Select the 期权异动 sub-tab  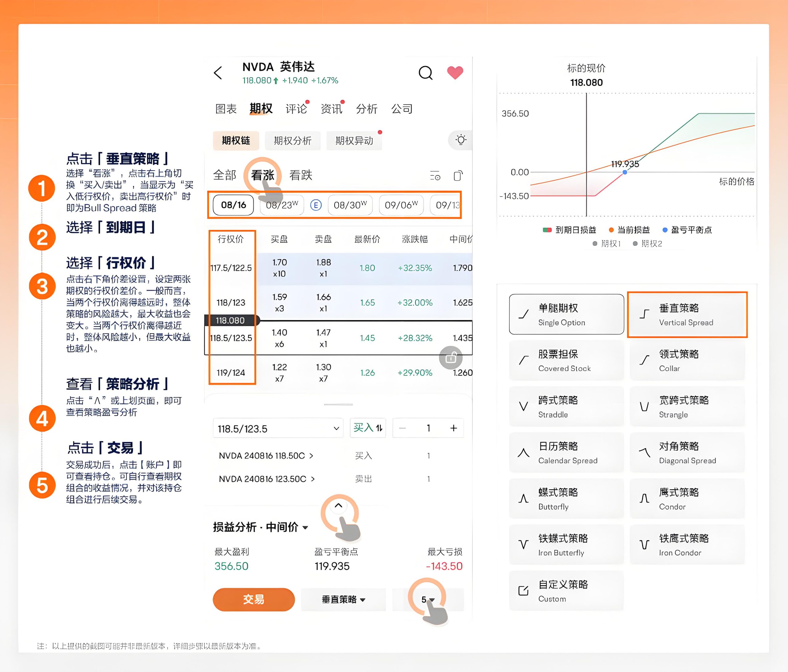click(354, 141)
